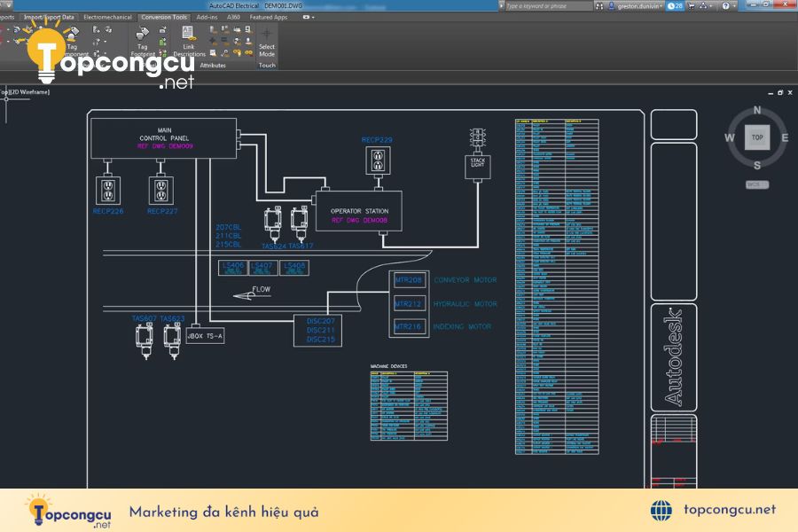Select the stack light tower symbol
The height and width of the screenshot is (532, 798).
[477, 137]
